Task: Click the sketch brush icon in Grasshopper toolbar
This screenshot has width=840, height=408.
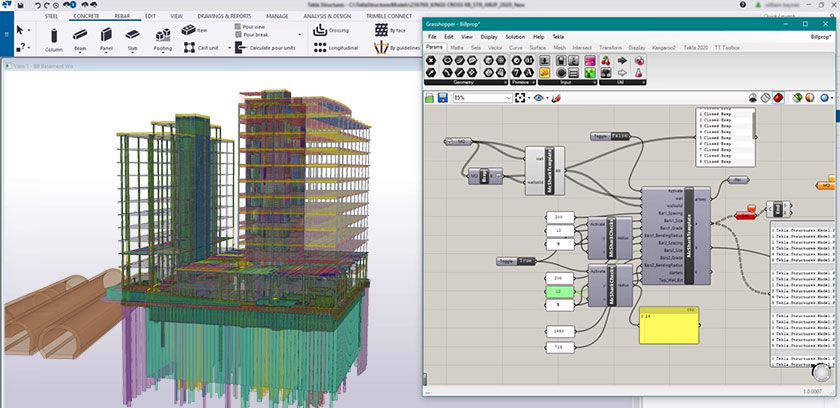Action: pos(556,98)
